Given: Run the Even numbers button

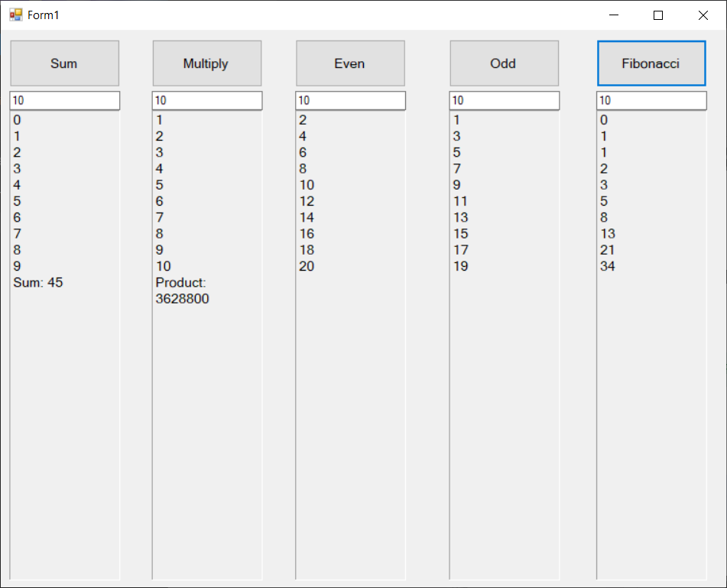Looking at the screenshot, I should (x=350, y=63).
